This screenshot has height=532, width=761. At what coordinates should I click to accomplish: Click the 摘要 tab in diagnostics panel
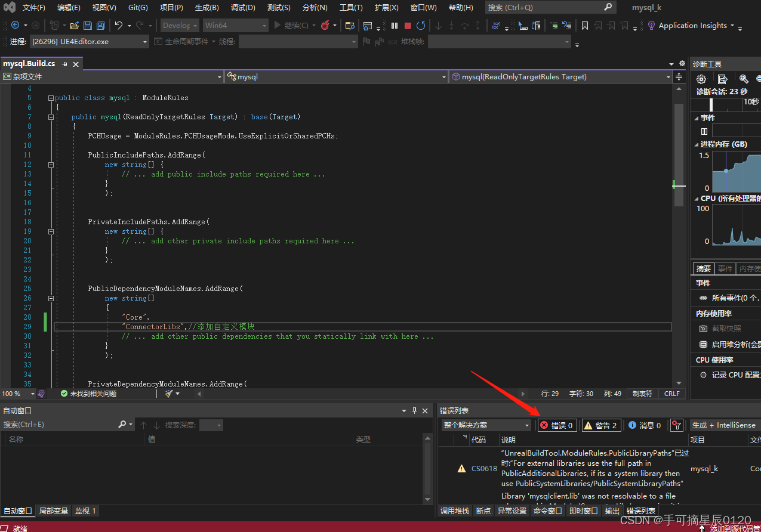[703, 268]
